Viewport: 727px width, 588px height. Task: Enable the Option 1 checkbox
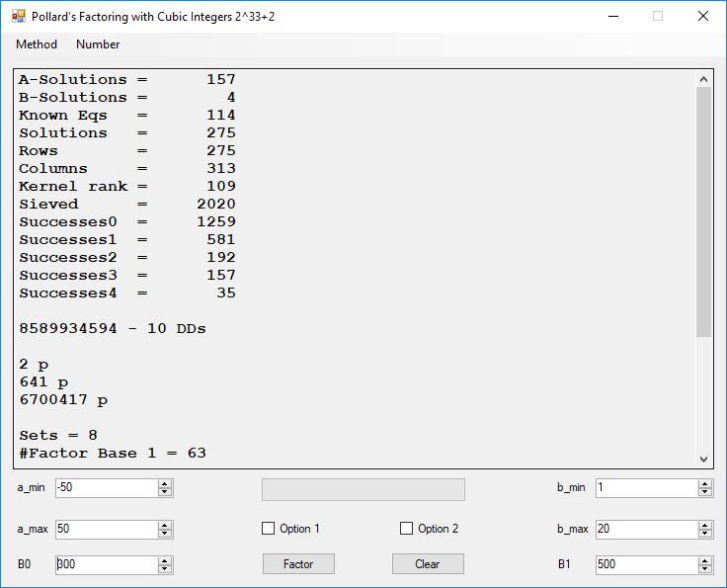click(290, 529)
